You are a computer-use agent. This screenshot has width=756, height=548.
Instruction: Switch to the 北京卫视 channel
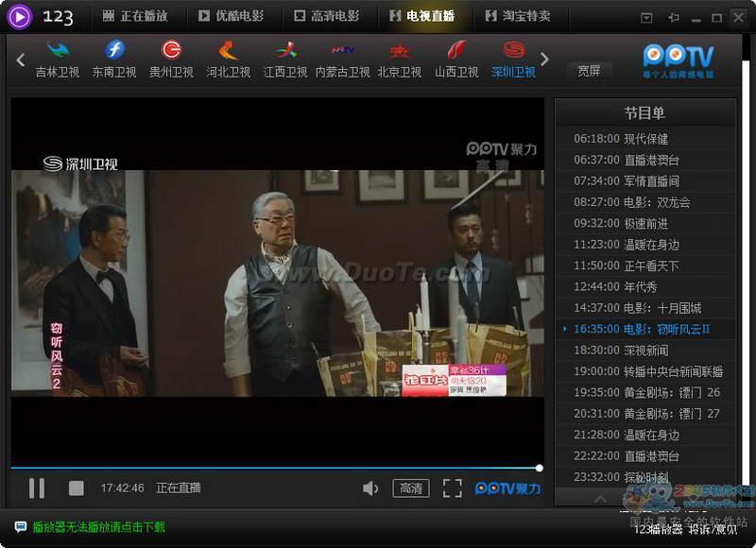pyautogui.click(x=400, y=60)
